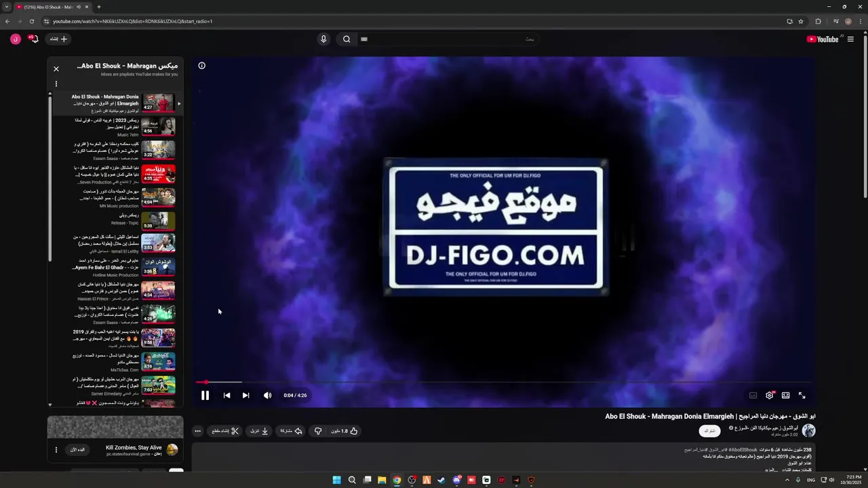Go back in browser history
The height and width of the screenshot is (488, 868).
pyautogui.click(x=7, y=21)
